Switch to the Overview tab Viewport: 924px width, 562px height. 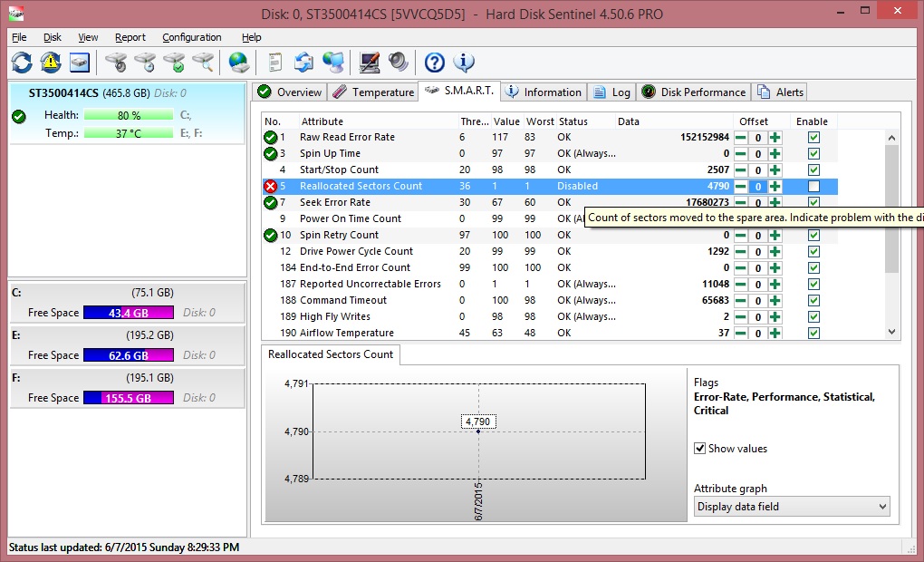289,92
